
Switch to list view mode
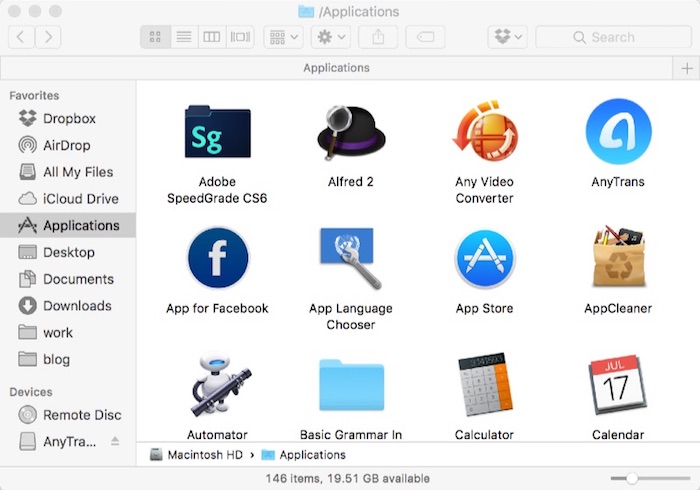183,37
